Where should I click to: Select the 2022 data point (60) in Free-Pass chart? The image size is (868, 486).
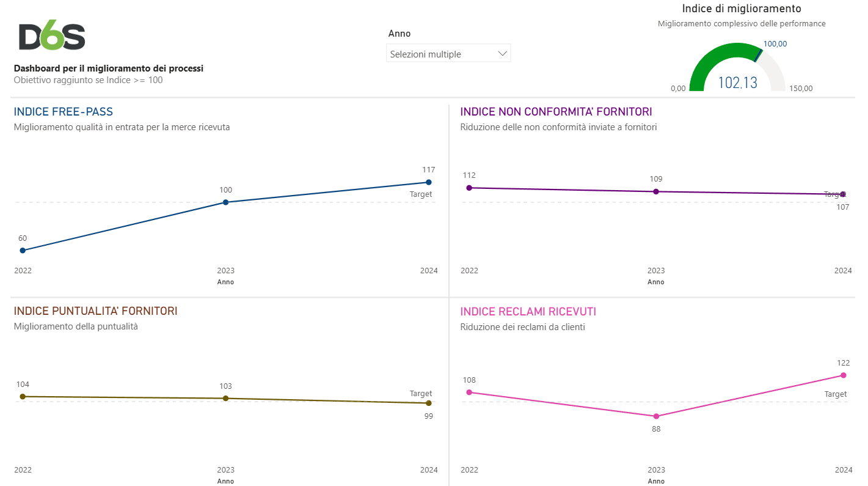coord(23,251)
